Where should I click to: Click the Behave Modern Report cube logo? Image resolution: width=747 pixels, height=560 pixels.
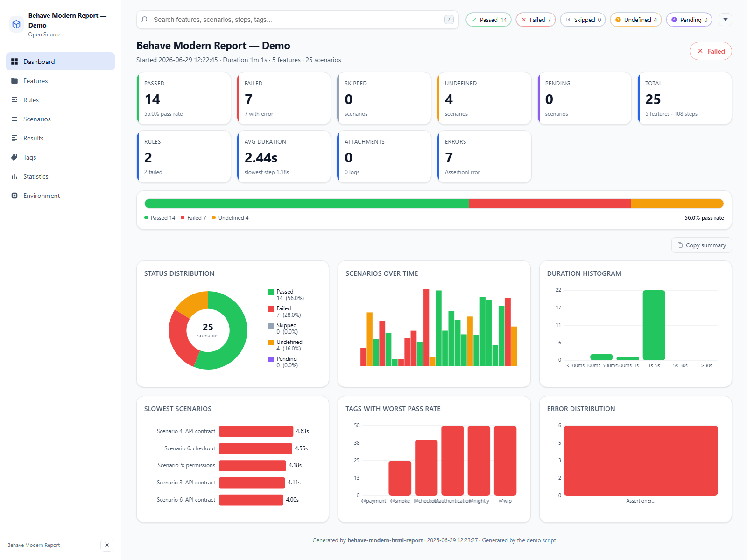pos(16,24)
